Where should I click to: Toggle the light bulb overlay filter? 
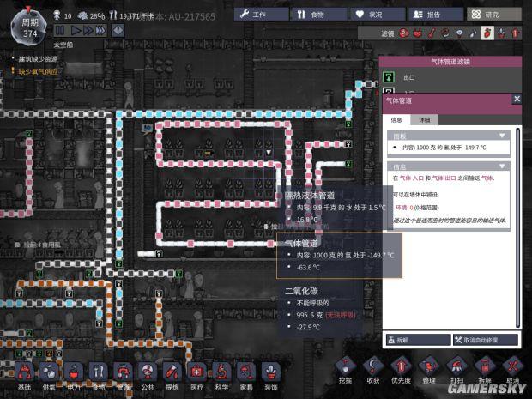pyautogui.click(x=459, y=33)
